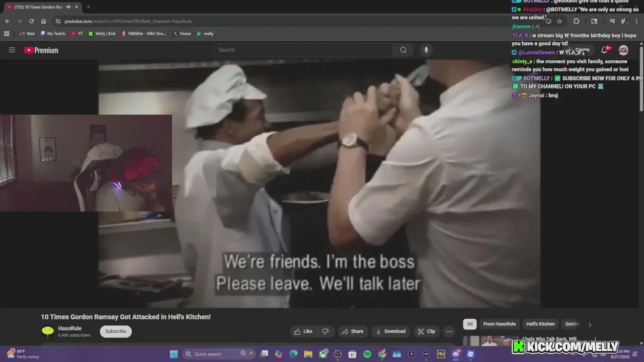The height and width of the screenshot is (362, 644).
Task: Like the video
Action: click(303, 331)
